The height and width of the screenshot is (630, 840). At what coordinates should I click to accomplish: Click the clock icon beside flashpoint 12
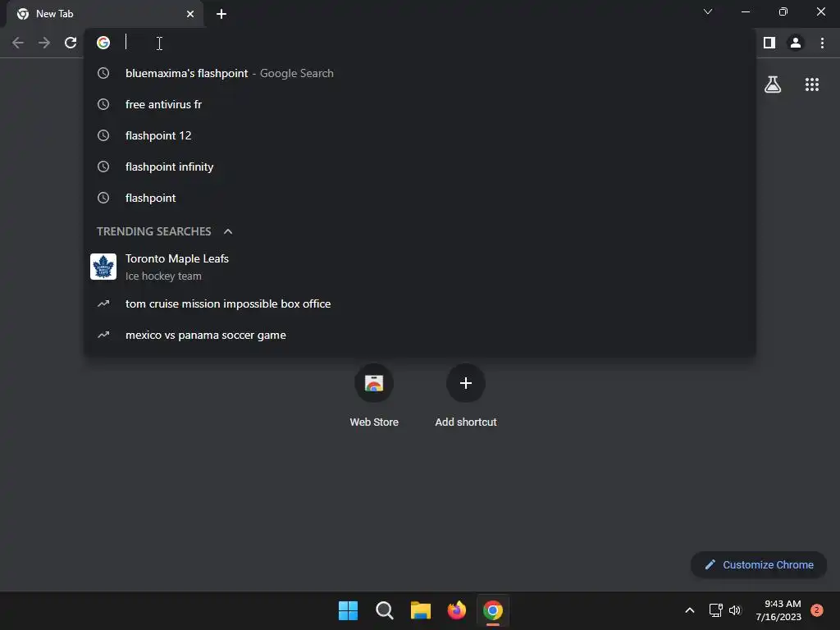pyautogui.click(x=103, y=135)
